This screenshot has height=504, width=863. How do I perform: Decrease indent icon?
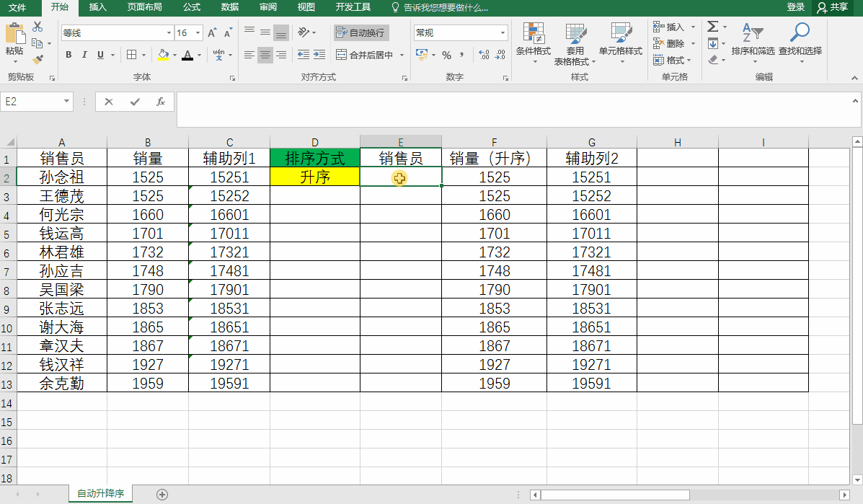(304, 55)
